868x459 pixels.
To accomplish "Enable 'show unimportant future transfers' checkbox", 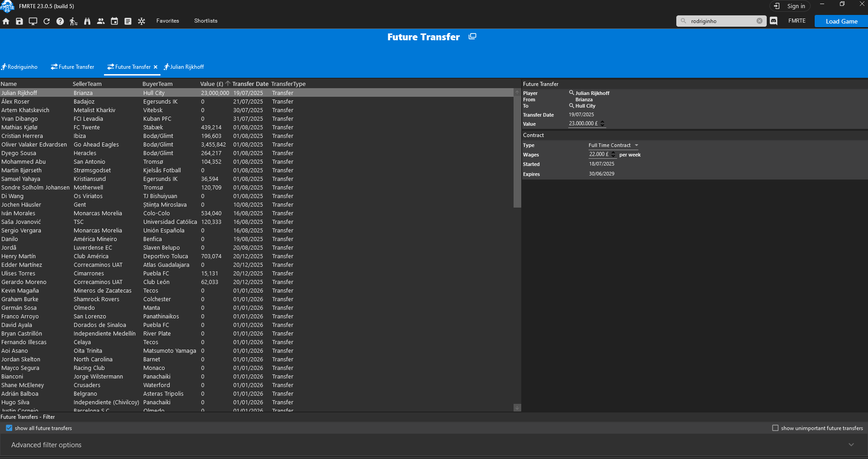I will pos(775,428).
